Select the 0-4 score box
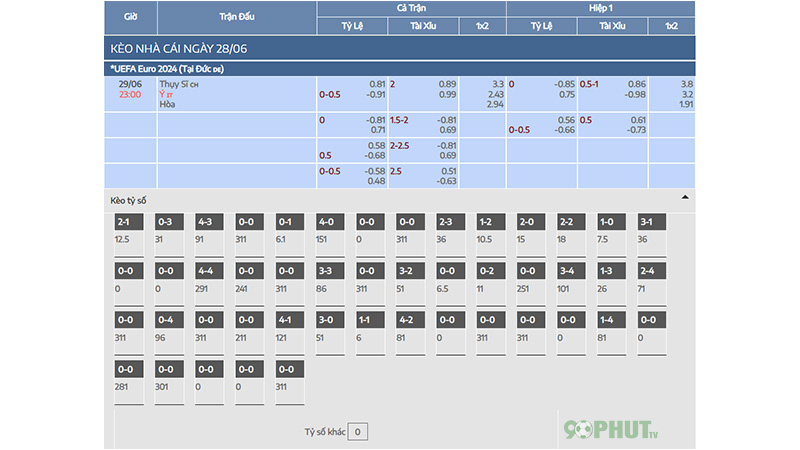This screenshot has height=450, width=800. tap(169, 320)
